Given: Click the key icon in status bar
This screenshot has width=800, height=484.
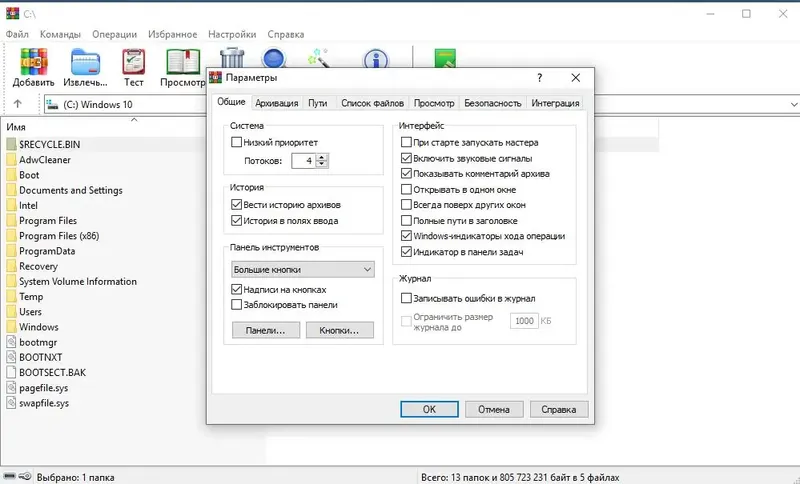Looking at the screenshot, I should [24, 476].
